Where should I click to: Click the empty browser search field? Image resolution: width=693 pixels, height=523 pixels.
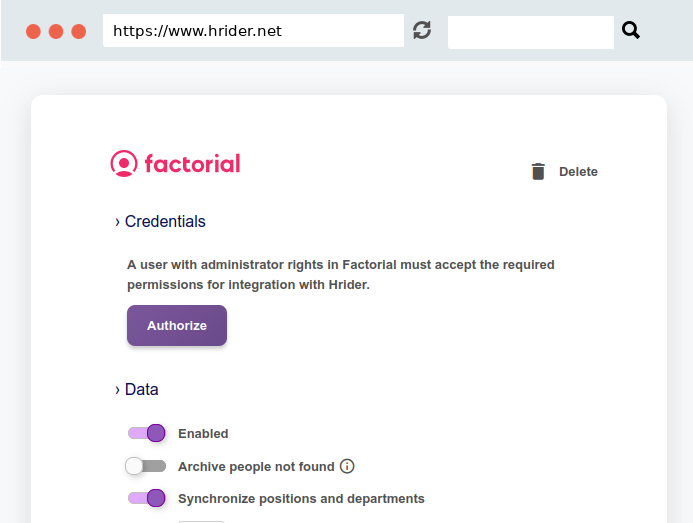531,32
